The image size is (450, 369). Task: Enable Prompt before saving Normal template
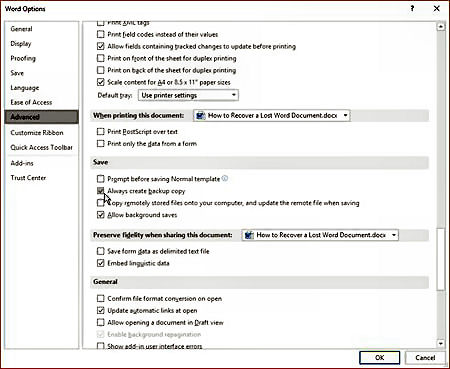[x=100, y=179]
